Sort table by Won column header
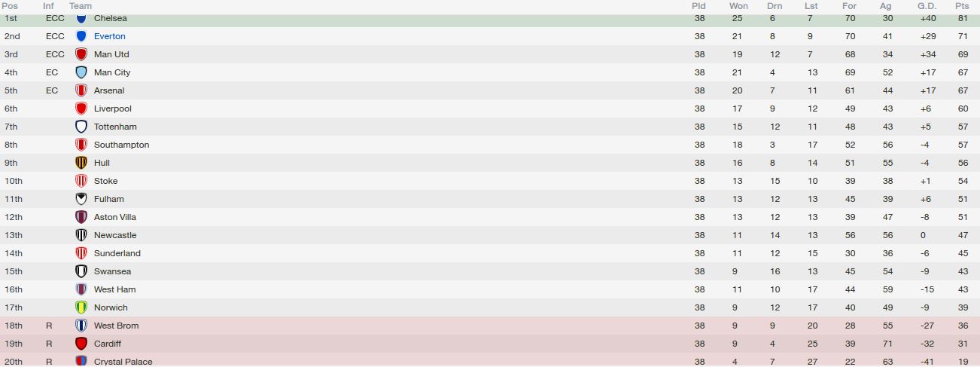This screenshot has width=980, height=367. [738, 6]
